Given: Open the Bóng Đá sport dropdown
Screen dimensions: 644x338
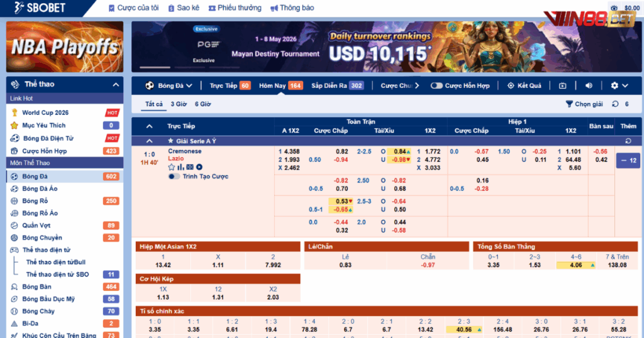Looking at the screenshot, I should (169, 85).
